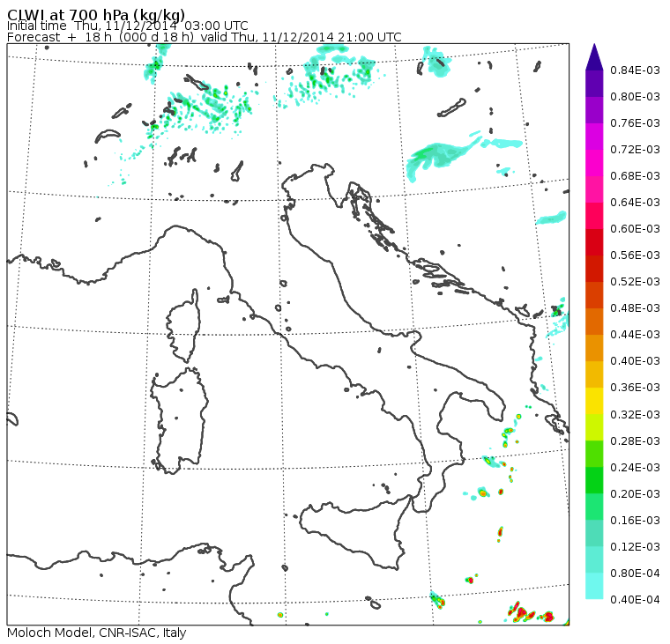The height and width of the screenshot is (644, 670).
Task: Click the 0.64E-03 colorbar label
Action: pyautogui.click(x=635, y=203)
